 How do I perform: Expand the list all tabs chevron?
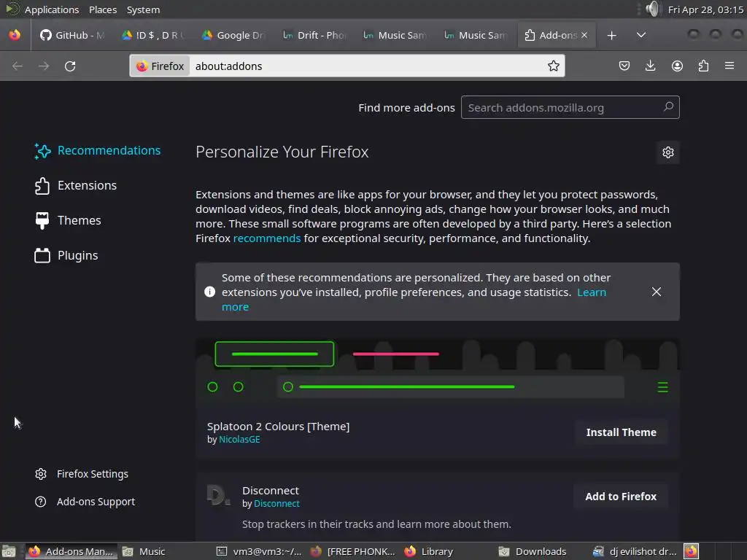[641, 35]
